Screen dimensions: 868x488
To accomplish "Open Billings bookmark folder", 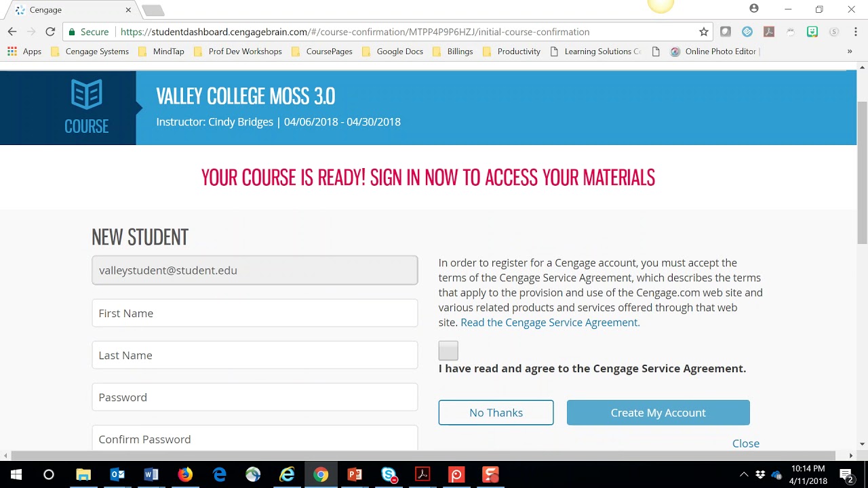I will [x=452, y=52].
